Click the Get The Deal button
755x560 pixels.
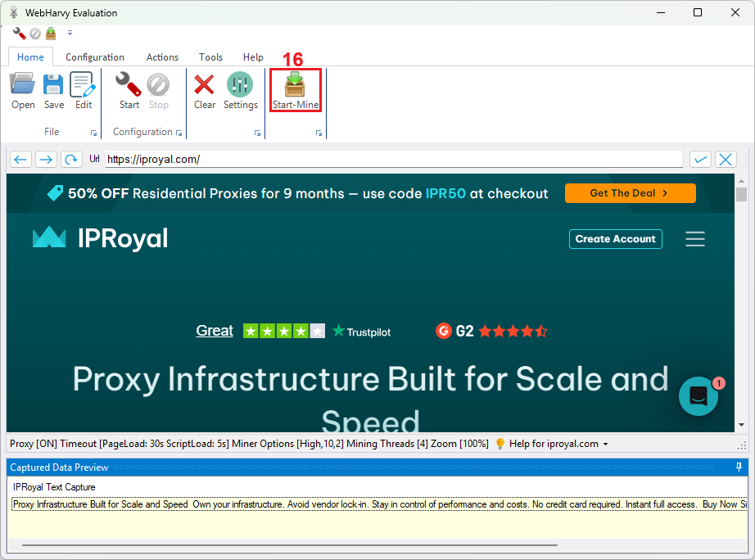(x=630, y=193)
